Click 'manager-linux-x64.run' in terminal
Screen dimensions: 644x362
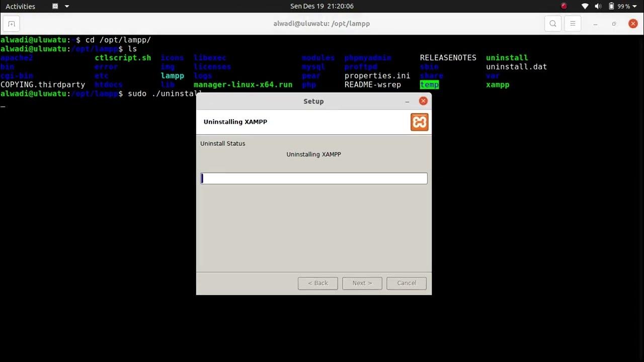[243, 84]
